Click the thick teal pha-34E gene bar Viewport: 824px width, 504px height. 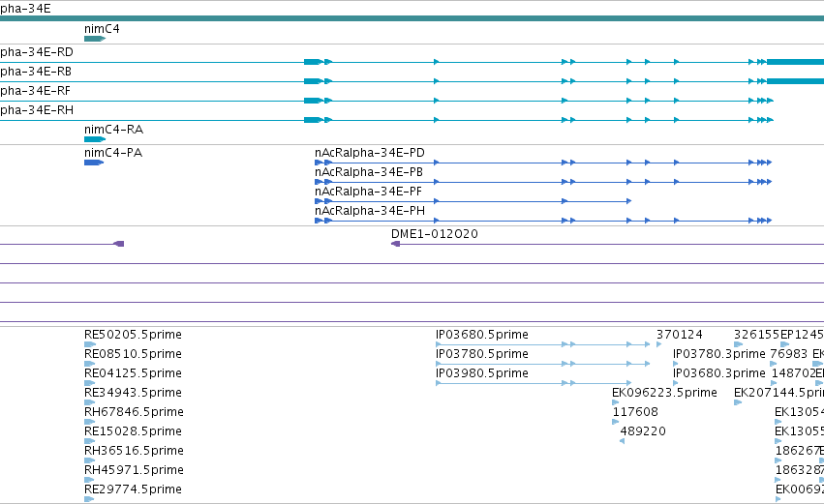coord(412,18)
